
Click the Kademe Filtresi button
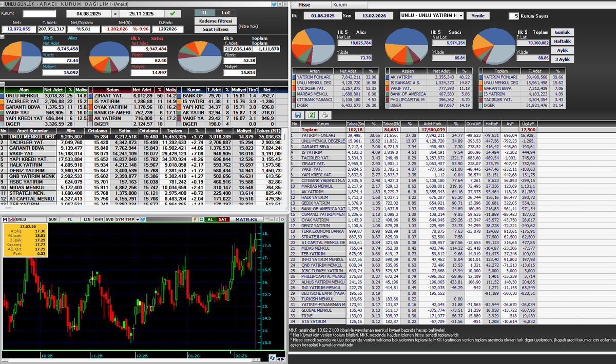click(x=215, y=21)
